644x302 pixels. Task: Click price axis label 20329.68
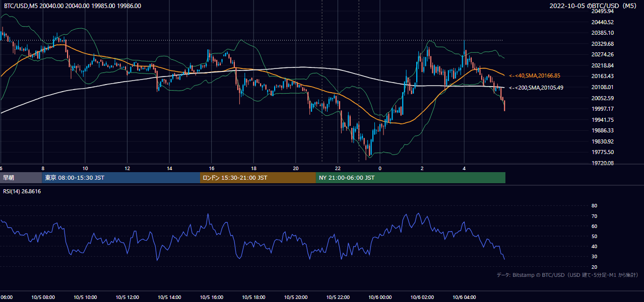[x=603, y=44]
